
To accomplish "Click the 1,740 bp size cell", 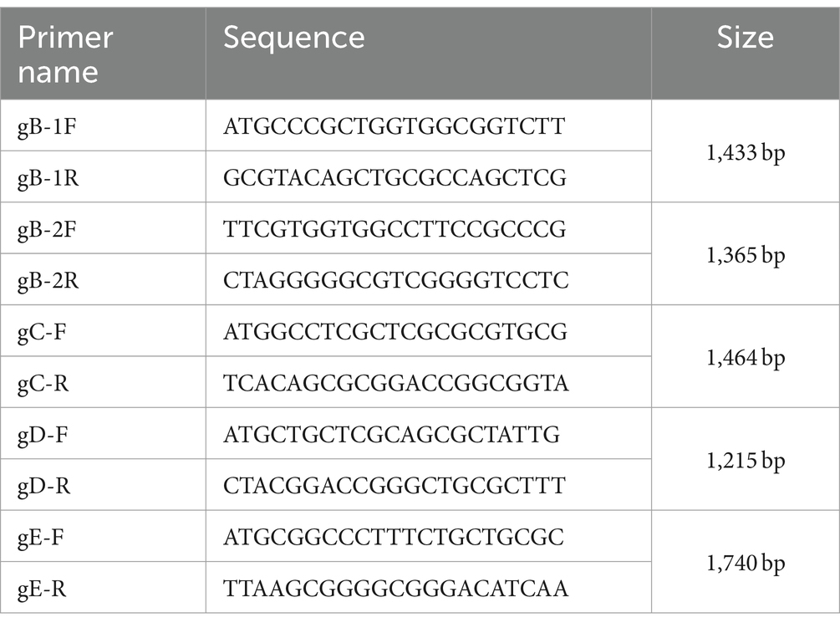I will pyautogui.click(x=746, y=562).
